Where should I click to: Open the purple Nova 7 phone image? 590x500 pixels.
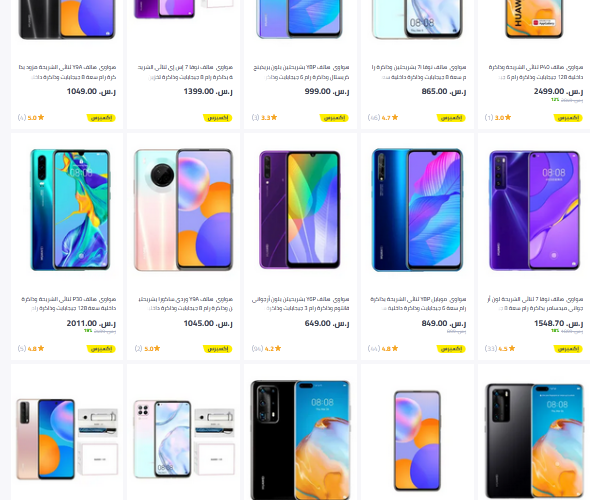[534, 210]
